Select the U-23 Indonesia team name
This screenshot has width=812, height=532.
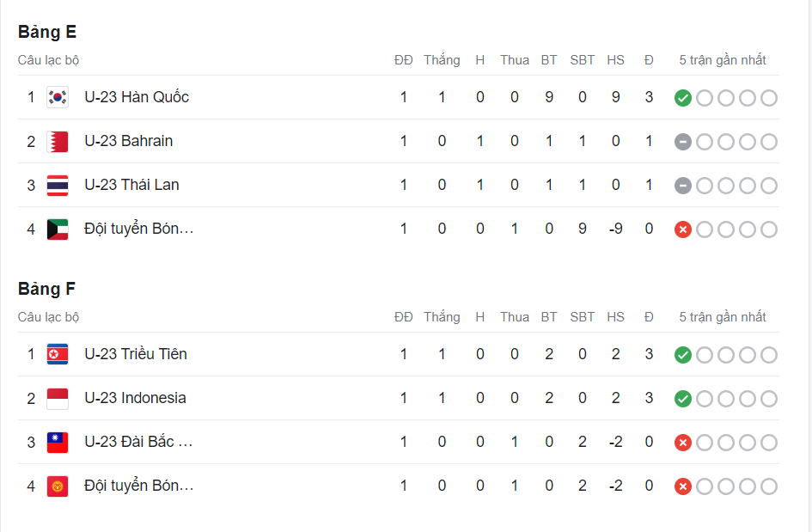coord(135,398)
